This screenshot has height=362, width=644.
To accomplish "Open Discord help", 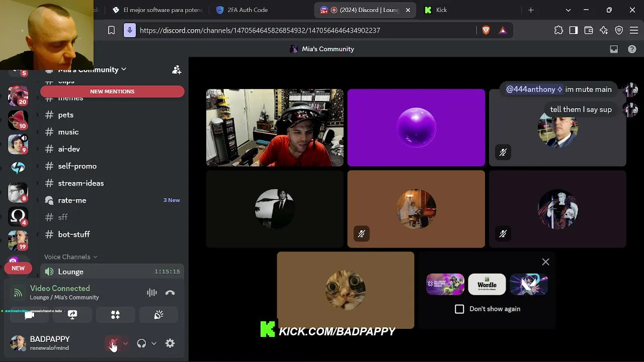I will (632, 49).
